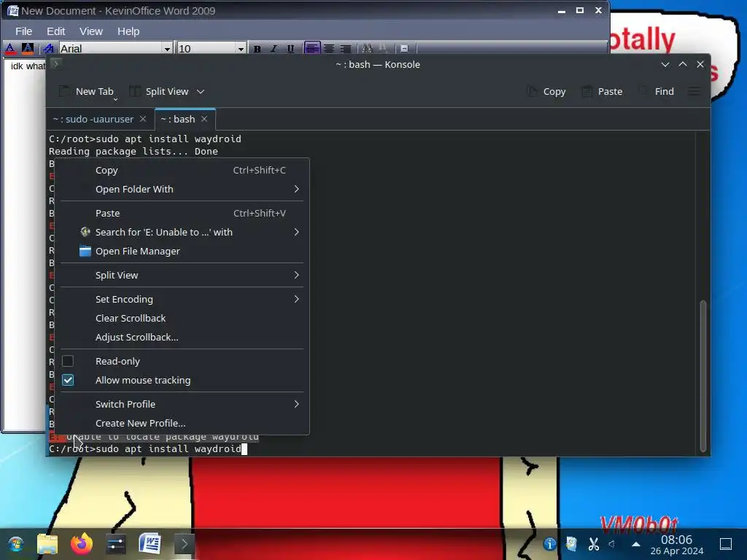Click Konsole vertical scrollbar handle
Image resolution: width=747 pixels, height=560 pixels.
(703, 376)
